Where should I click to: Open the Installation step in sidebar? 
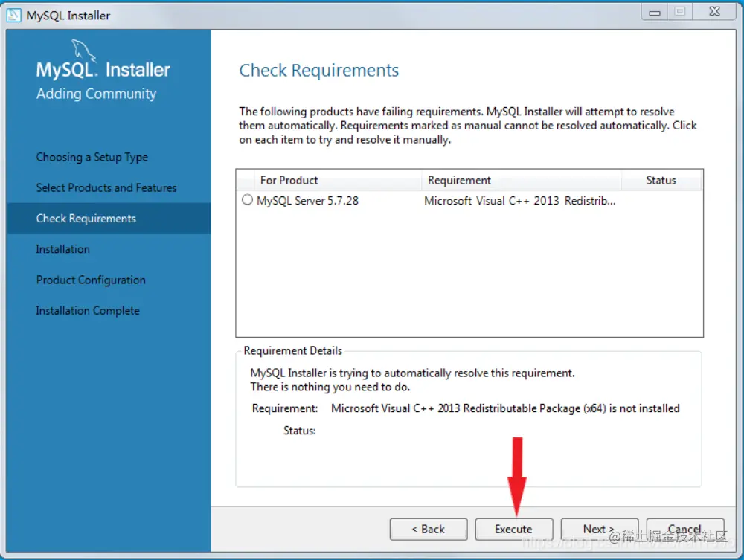[x=62, y=249]
